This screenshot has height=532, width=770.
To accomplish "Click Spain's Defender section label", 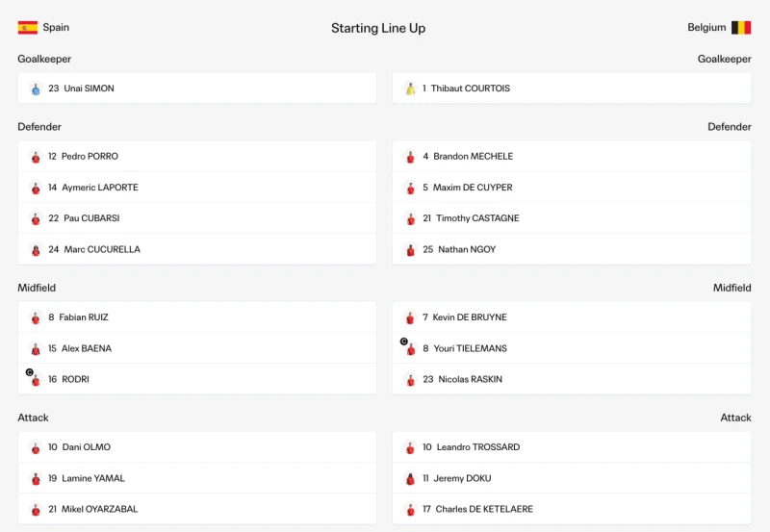I will point(39,127).
